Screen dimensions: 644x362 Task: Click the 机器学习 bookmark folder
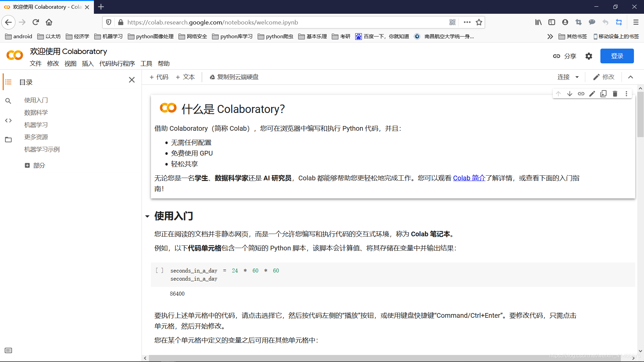[x=108, y=36]
